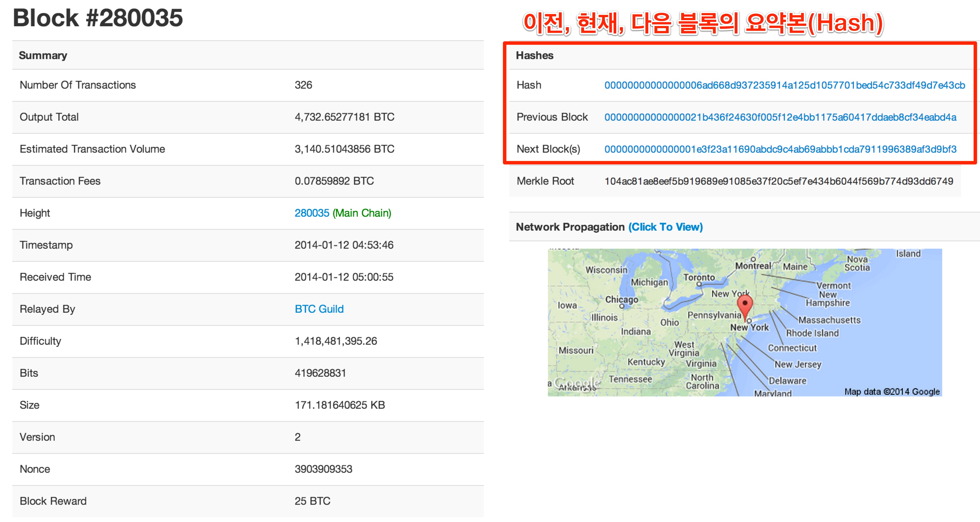Click the Block #280035 page heading
This screenshot has width=980, height=522.
98,18
